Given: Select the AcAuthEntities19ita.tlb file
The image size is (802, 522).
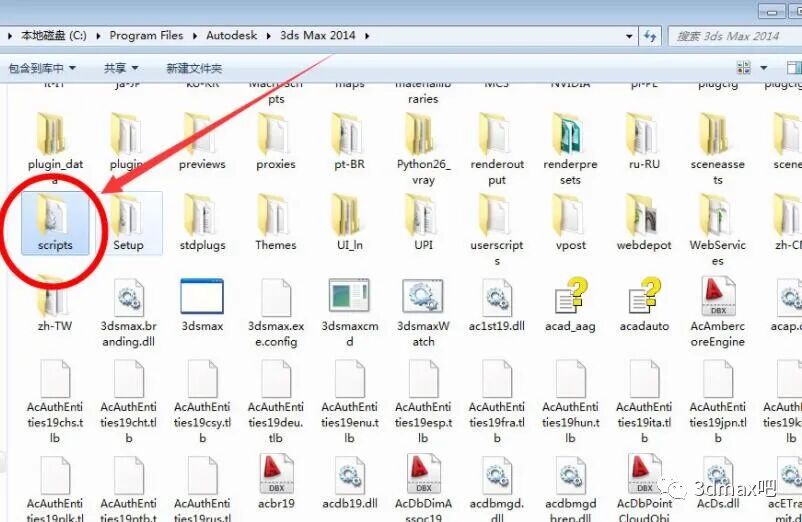Looking at the screenshot, I should tap(644, 401).
